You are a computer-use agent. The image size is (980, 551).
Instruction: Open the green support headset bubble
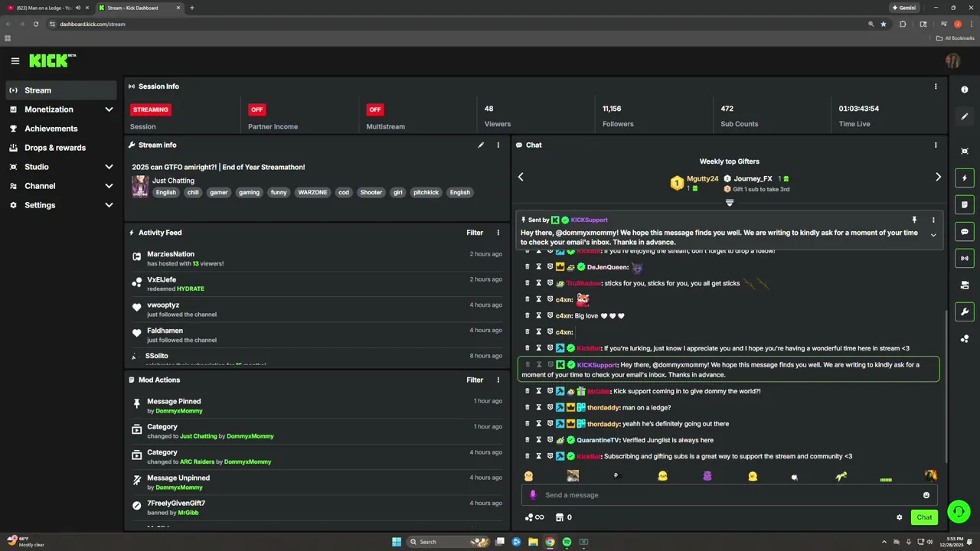959,511
